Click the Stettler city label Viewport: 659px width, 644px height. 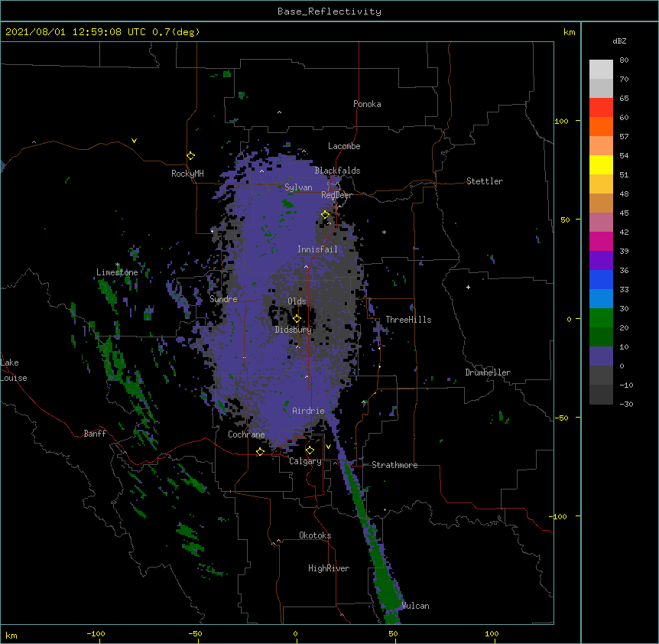pyautogui.click(x=485, y=181)
